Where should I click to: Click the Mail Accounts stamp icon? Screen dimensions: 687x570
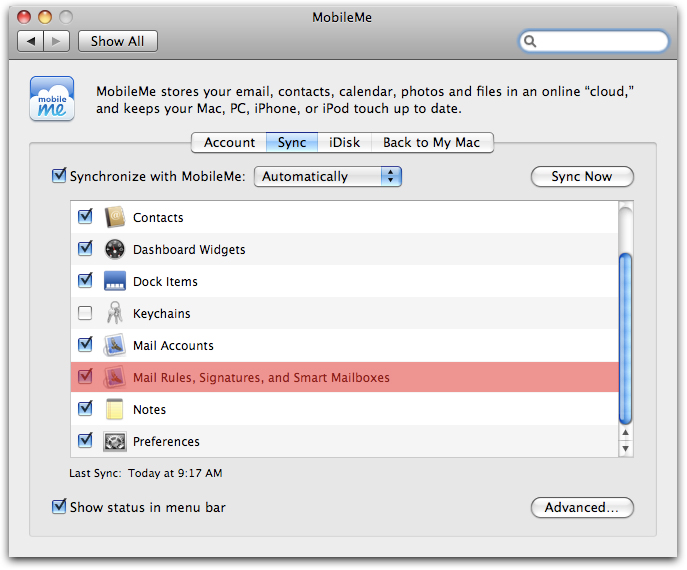(x=114, y=345)
